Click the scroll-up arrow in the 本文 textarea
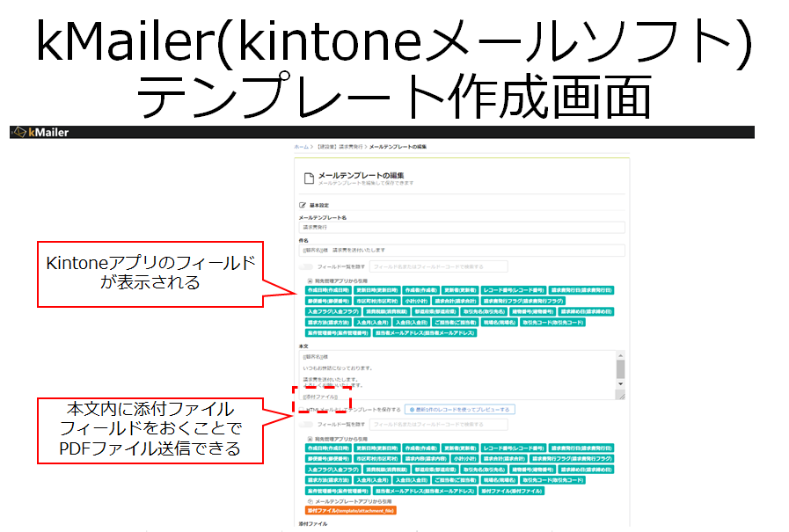 coord(618,354)
